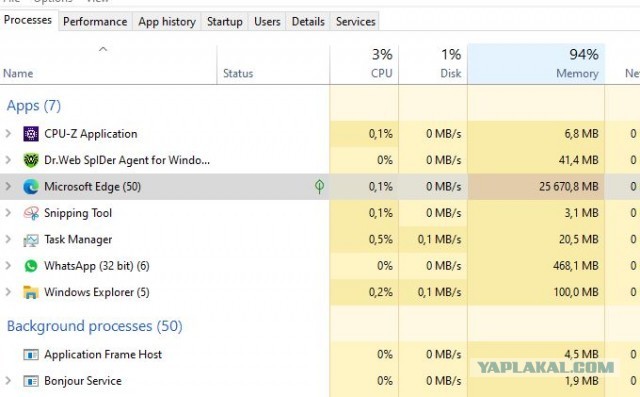Select the Microsoft Edge (50) row name
Image resolution: width=640 pixels, height=397 pixels.
(x=92, y=187)
